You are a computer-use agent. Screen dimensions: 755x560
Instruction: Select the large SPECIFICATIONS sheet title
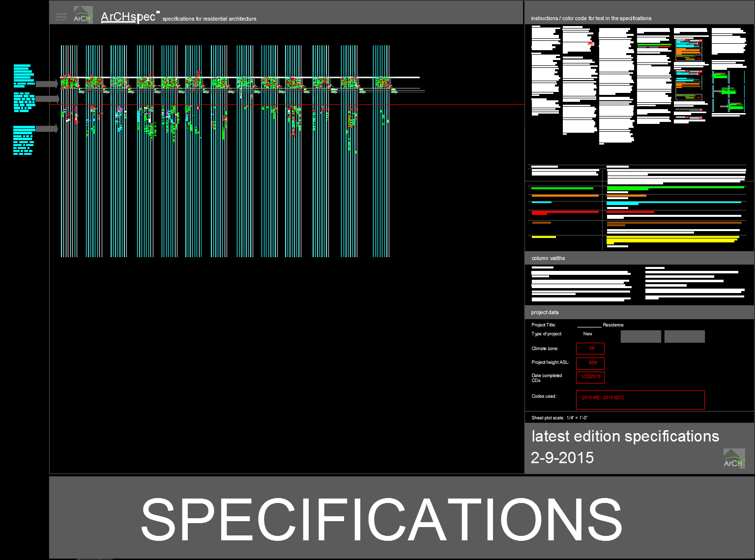[x=381, y=519]
